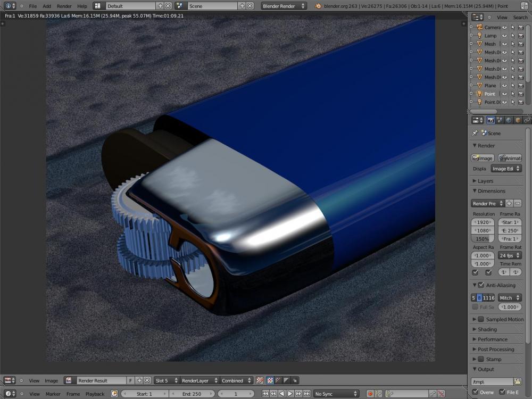Open the World properties tab icon
The image size is (532, 399).
tap(509, 120)
